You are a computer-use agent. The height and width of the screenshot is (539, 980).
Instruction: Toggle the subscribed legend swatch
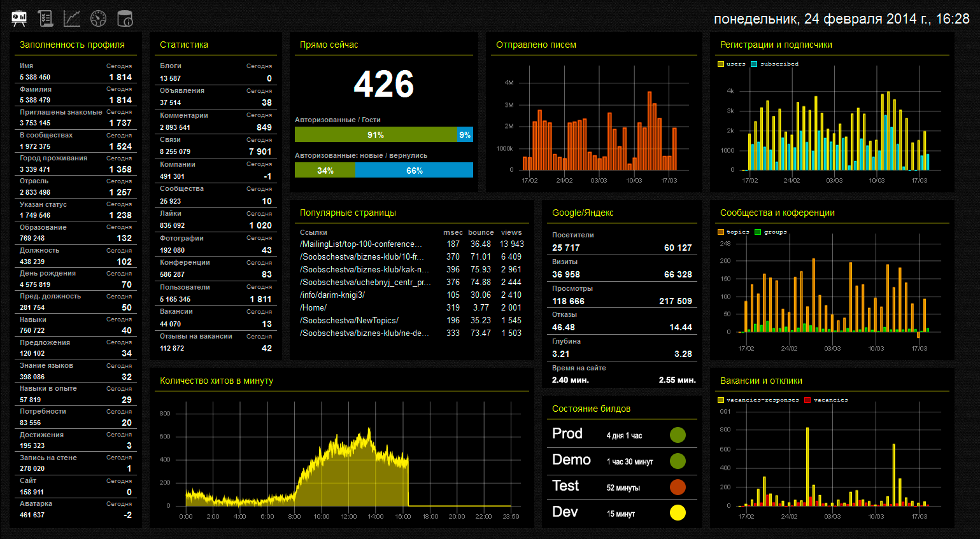(x=754, y=64)
